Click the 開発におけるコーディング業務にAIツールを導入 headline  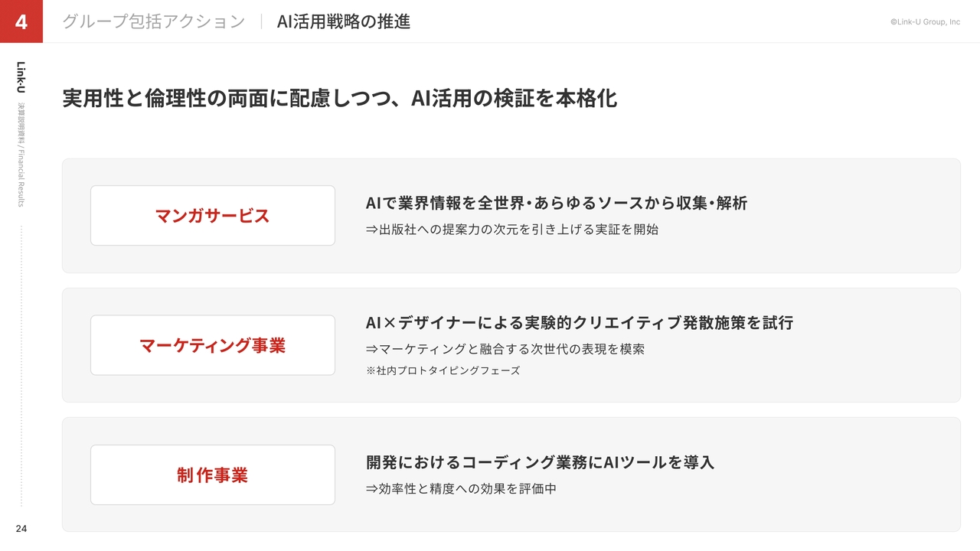[x=540, y=463]
